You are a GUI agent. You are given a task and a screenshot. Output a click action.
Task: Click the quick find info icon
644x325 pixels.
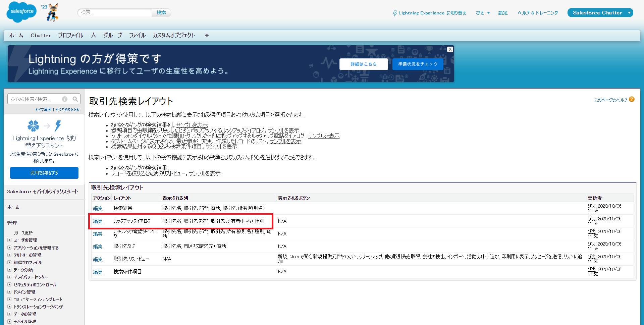pyautogui.click(x=65, y=99)
